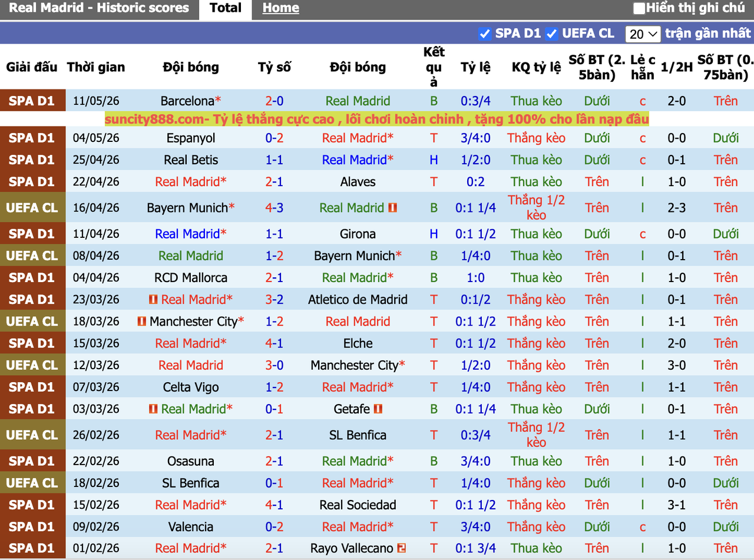Open the Girona team link

tap(358, 234)
